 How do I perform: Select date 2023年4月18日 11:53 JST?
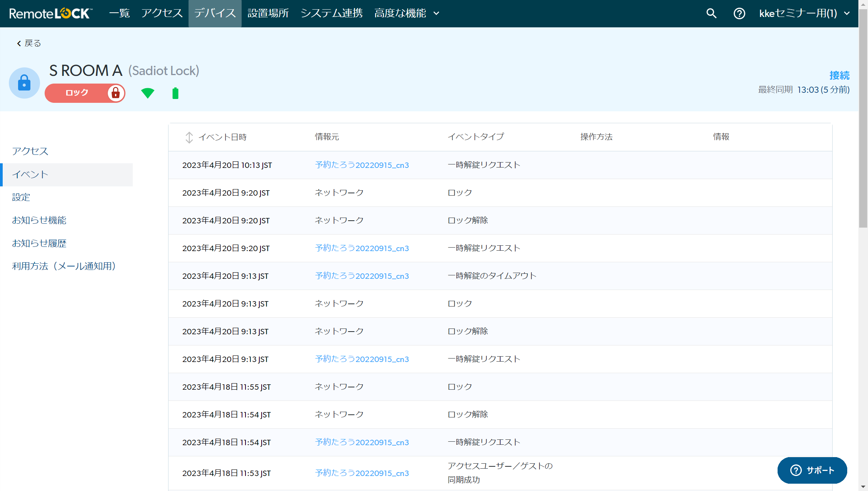pos(226,473)
